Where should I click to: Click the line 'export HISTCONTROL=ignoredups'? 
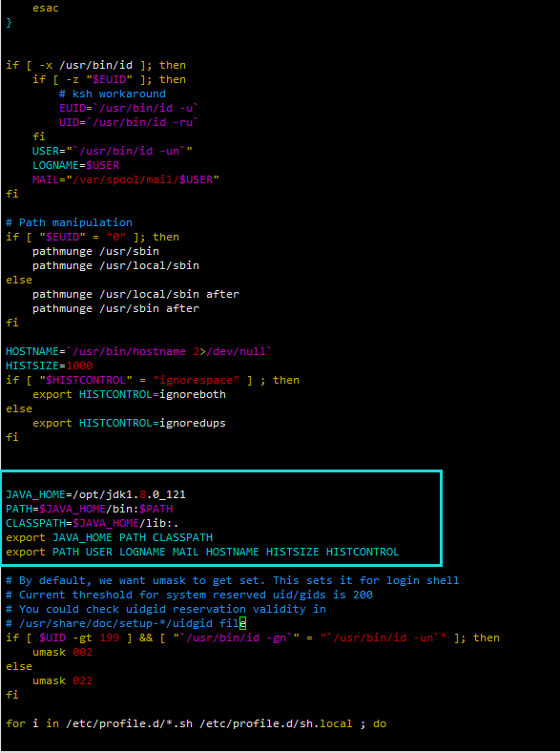click(129, 423)
